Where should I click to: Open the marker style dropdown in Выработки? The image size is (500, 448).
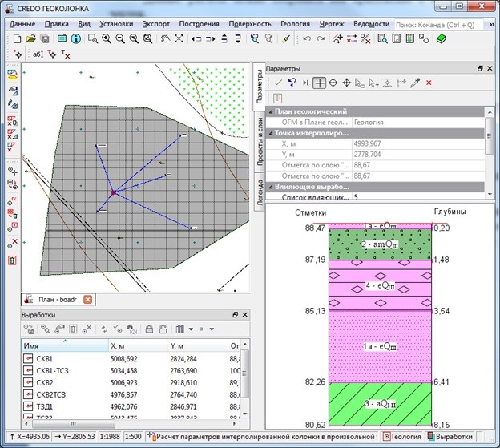(212, 329)
